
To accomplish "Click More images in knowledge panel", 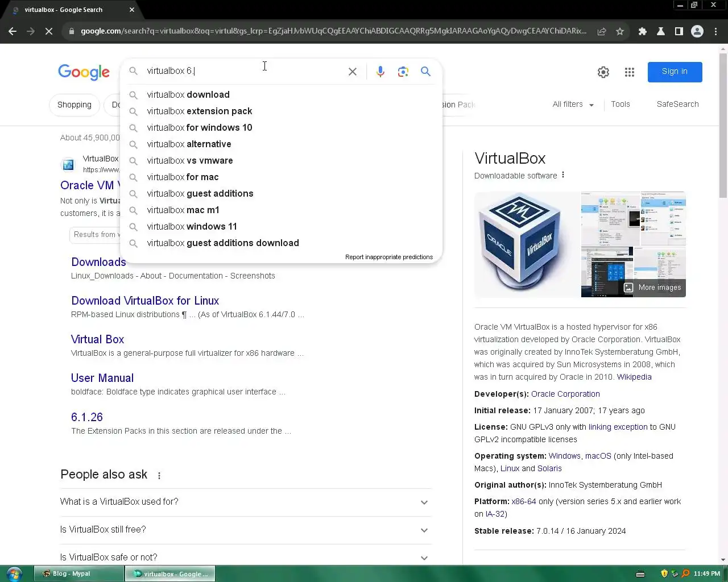I will point(652,288).
